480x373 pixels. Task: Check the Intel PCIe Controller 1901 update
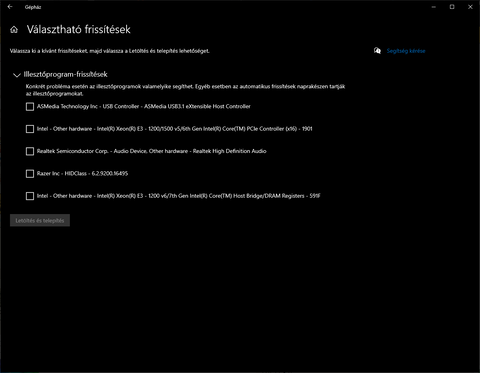coord(30,129)
